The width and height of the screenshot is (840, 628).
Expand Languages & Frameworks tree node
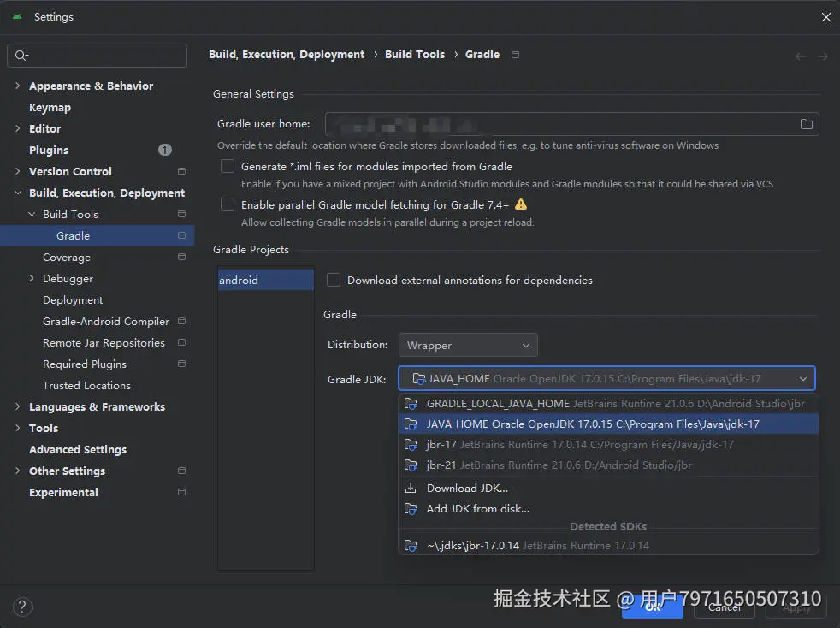pyautogui.click(x=18, y=406)
